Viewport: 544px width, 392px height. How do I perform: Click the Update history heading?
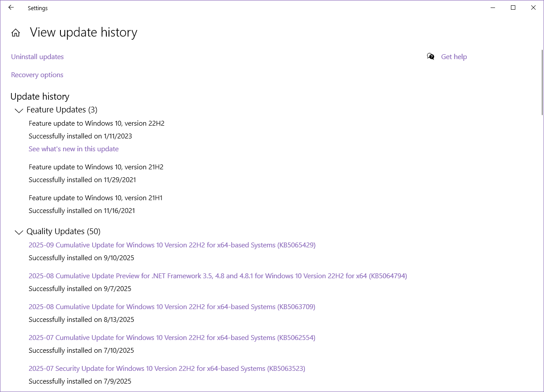(x=40, y=96)
